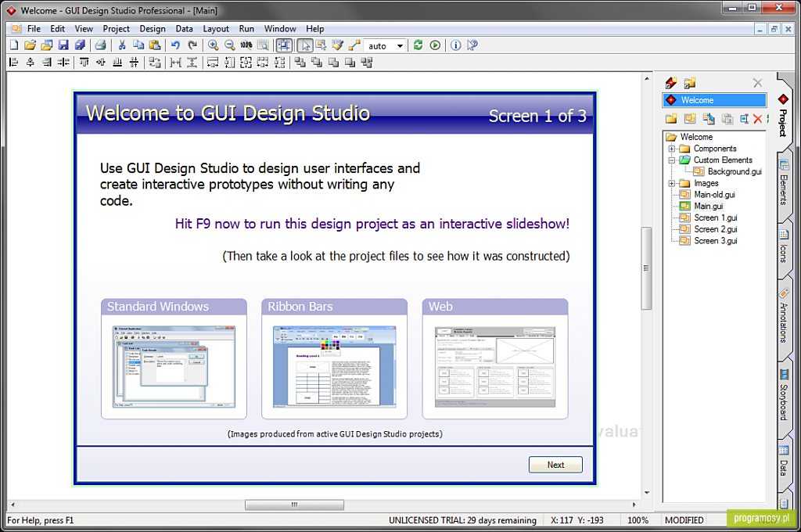Viewport: 801px width, 532px height.
Task: Run the project with green play icon
Action: point(435,45)
